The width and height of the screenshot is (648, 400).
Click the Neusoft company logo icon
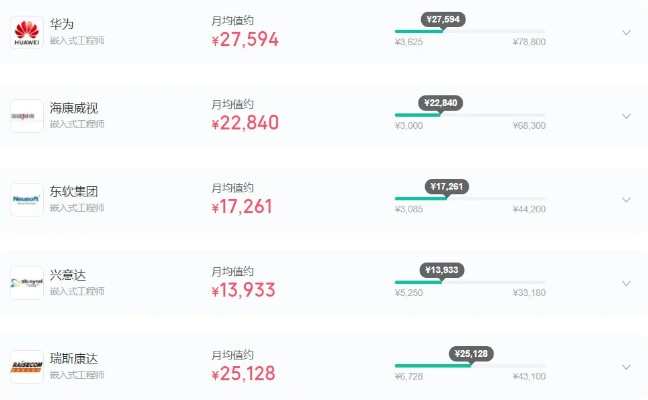(27, 199)
